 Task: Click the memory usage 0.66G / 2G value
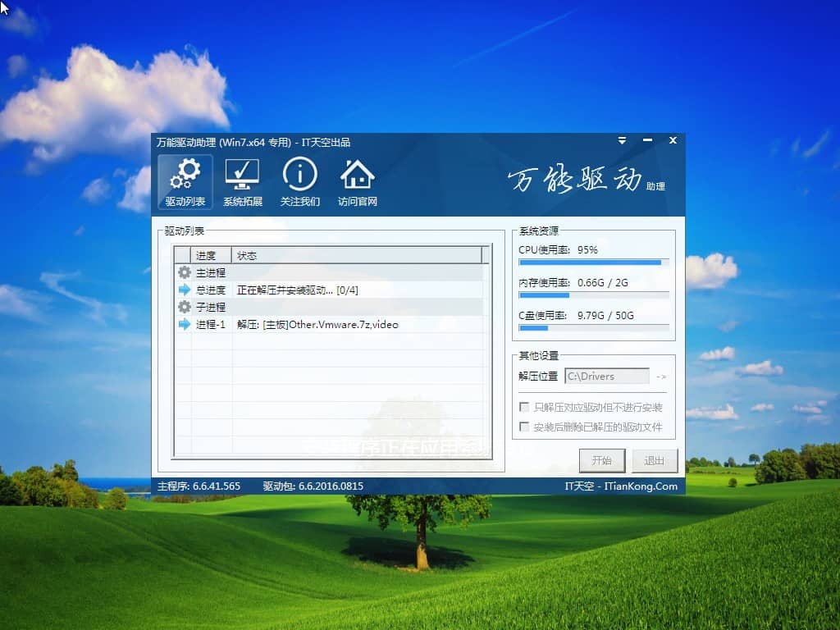(x=603, y=282)
